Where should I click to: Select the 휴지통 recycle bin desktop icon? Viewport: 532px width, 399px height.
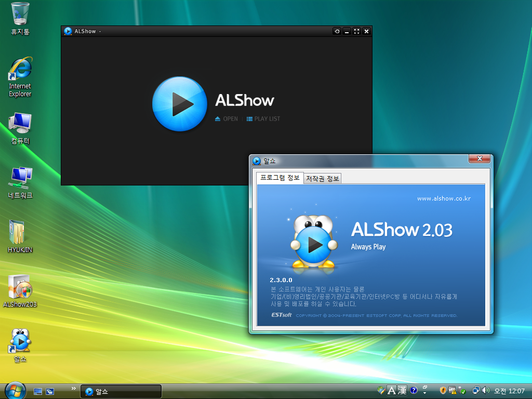tap(20, 19)
